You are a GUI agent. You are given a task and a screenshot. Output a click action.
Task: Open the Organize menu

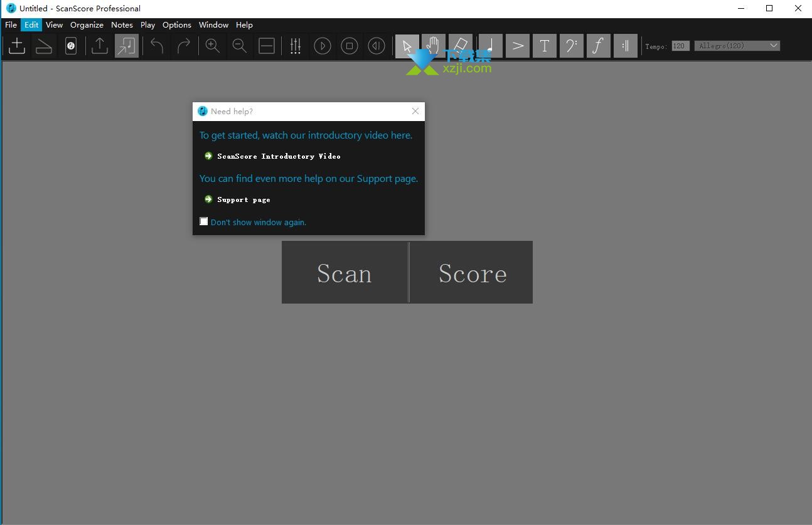tap(87, 25)
